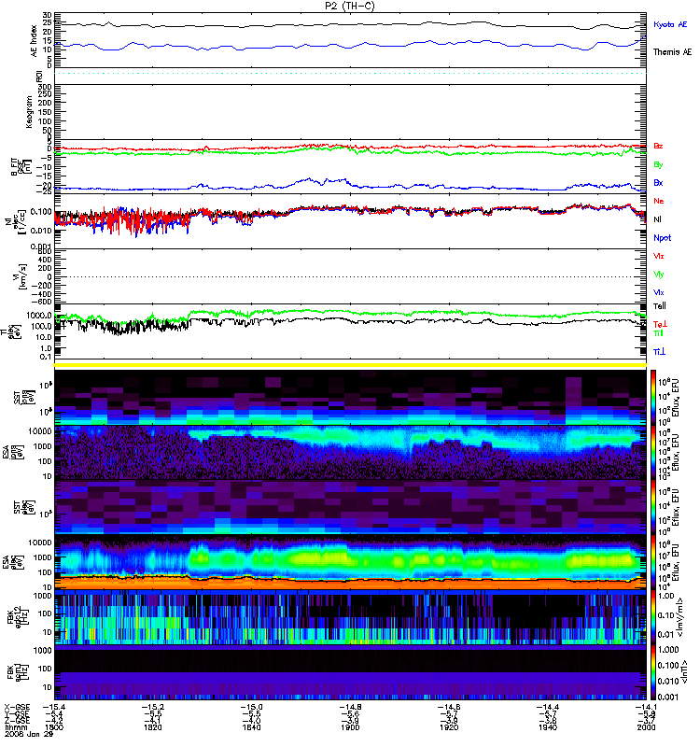
Task: Click the <|mV/m|> color bar unit label
Action: [681, 617]
